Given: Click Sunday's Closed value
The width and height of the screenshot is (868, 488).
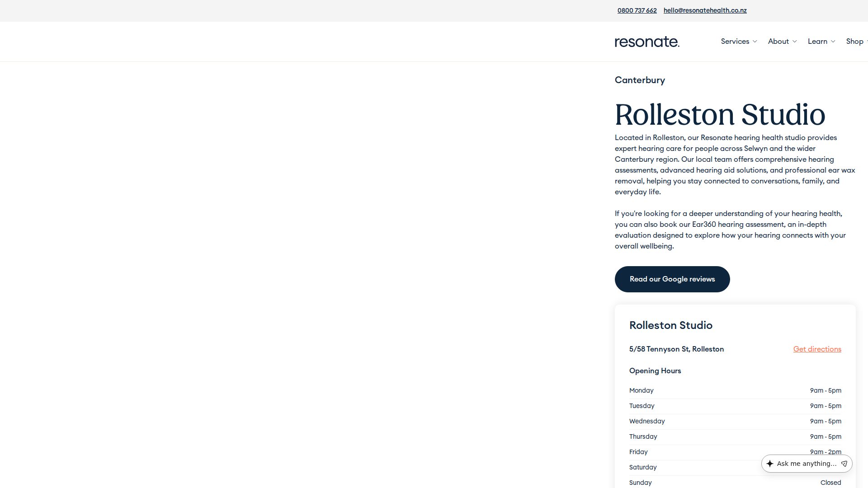Looking at the screenshot, I should (831, 483).
